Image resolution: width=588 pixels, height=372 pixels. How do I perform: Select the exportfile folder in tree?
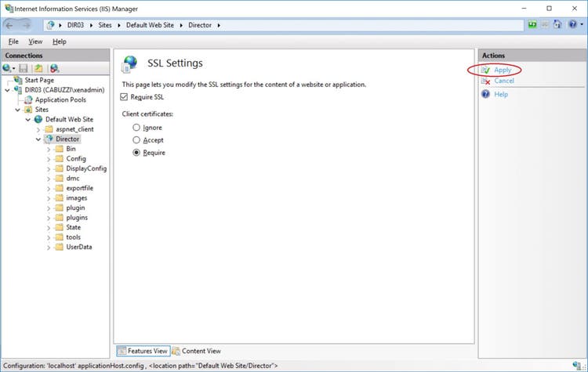pos(79,188)
